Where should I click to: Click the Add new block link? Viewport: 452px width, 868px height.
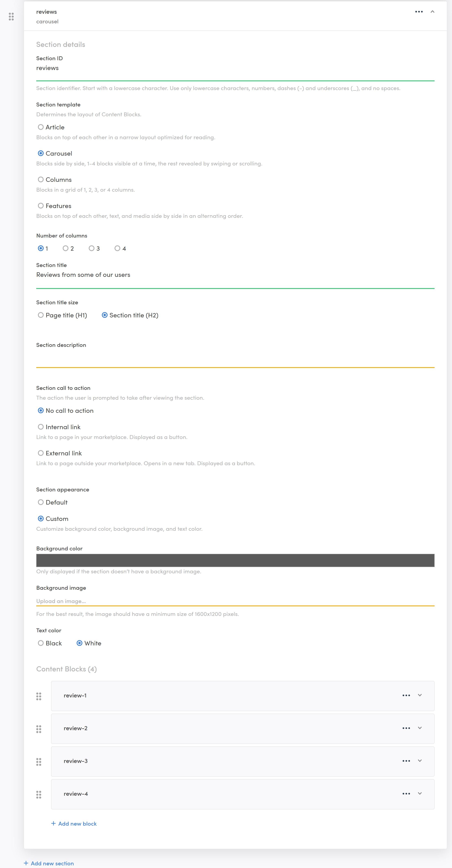[x=77, y=824]
